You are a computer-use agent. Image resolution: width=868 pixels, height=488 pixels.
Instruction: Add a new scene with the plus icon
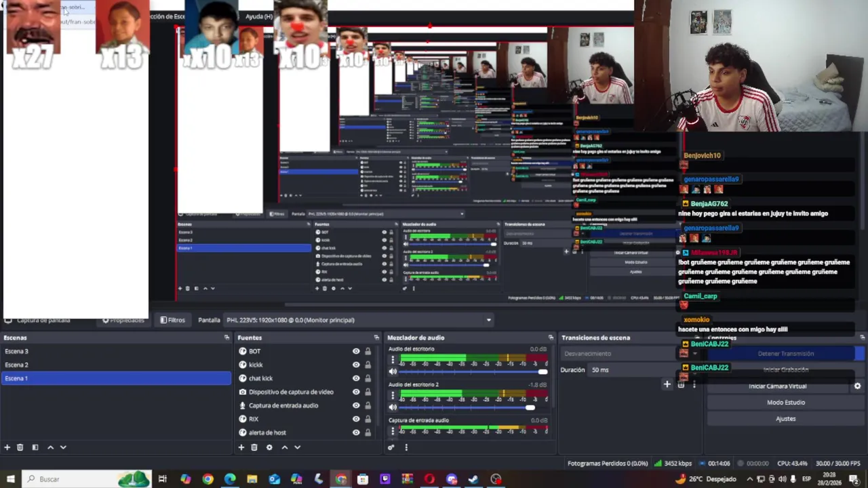7,447
